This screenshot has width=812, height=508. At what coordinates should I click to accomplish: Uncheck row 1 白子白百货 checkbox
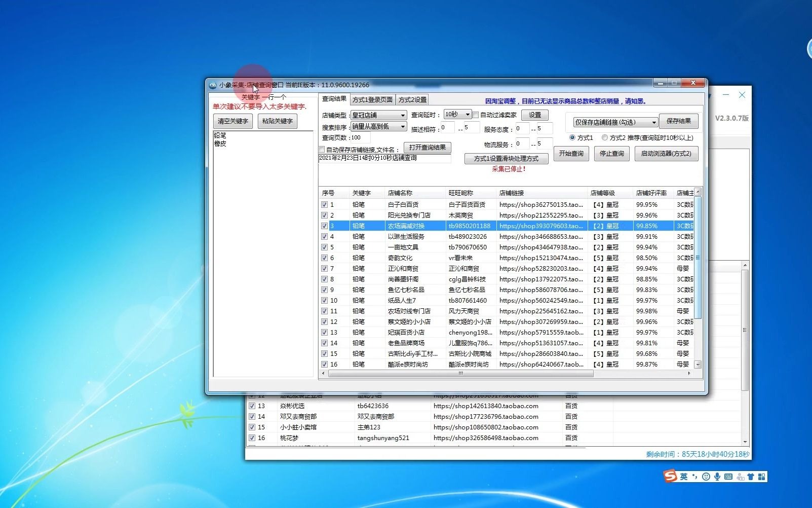(324, 205)
